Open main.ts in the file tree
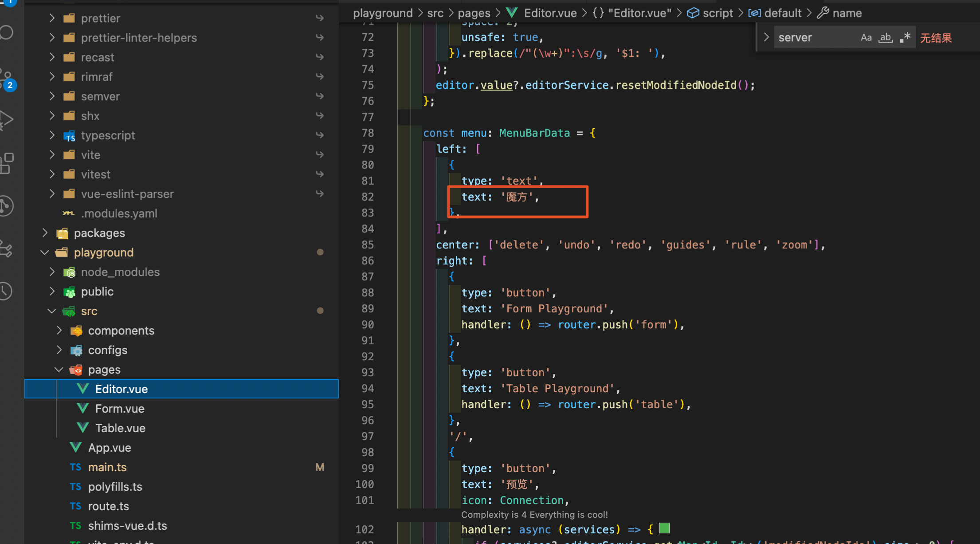This screenshot has width=980, height=544. tap(181, 467)
